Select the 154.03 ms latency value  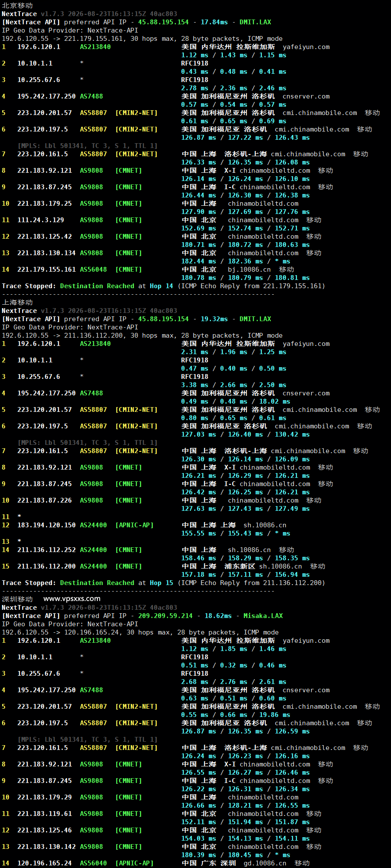pyautogui.click(x=199, y=838)
